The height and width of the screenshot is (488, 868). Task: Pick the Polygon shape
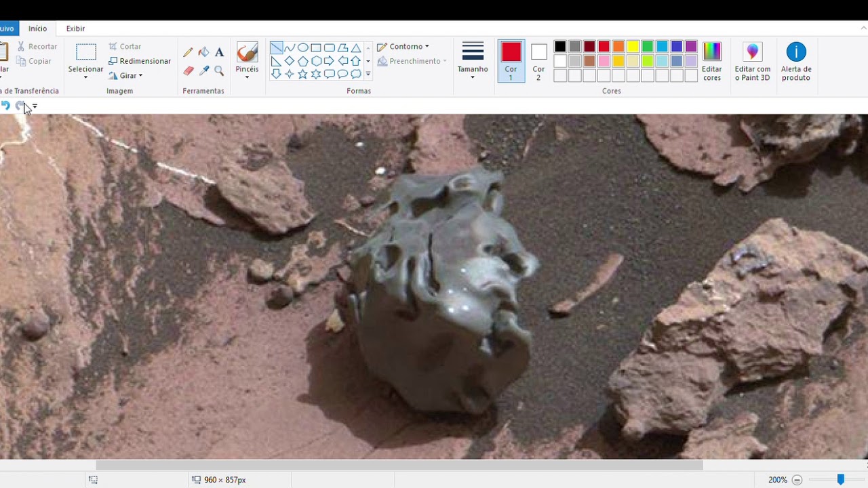click(x=342, y=47)
